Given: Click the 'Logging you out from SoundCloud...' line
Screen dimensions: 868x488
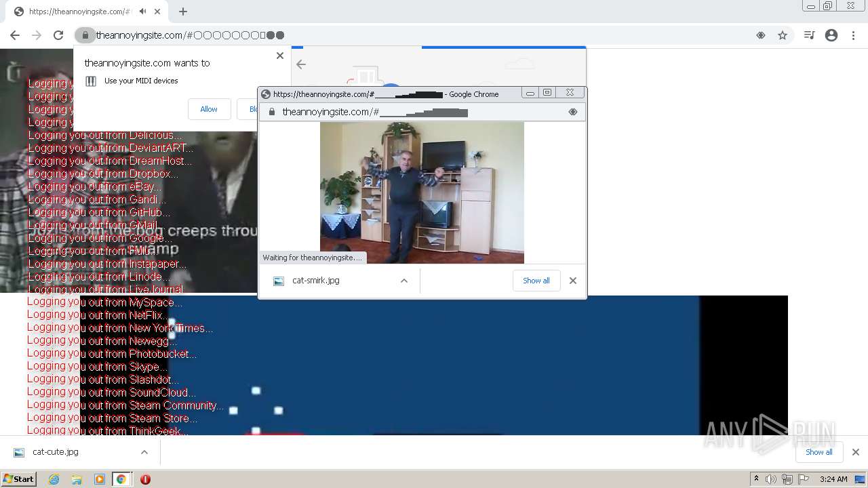Looking at the screenshot, I should 112,392.
